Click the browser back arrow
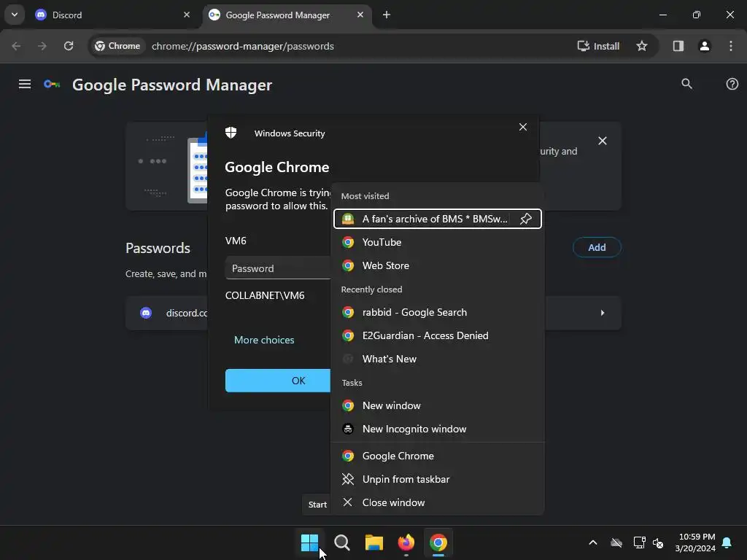The width and height of the screenshot is (747, 560). click(x=16, y=46)
